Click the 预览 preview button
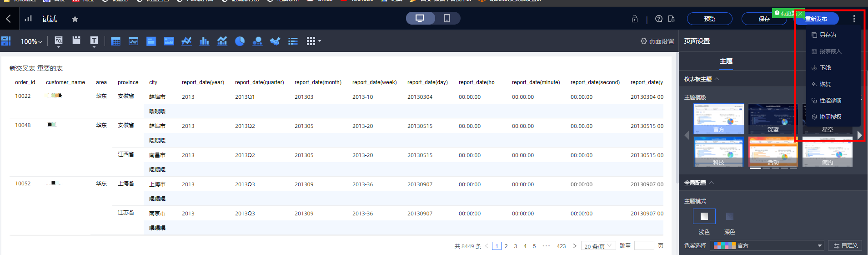868x255 pixels. tap(709, 19)
